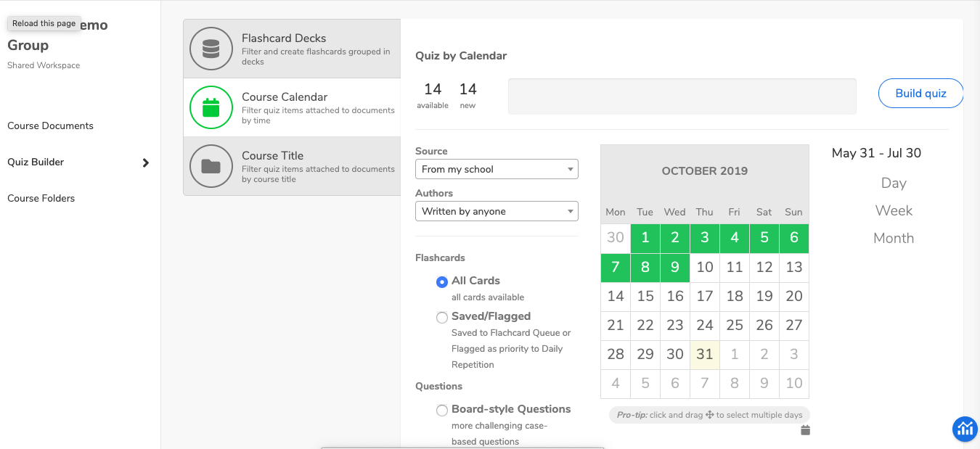Open the blue analytics chart icon
This screenshot has width=980, height=449.
(965, 429)
